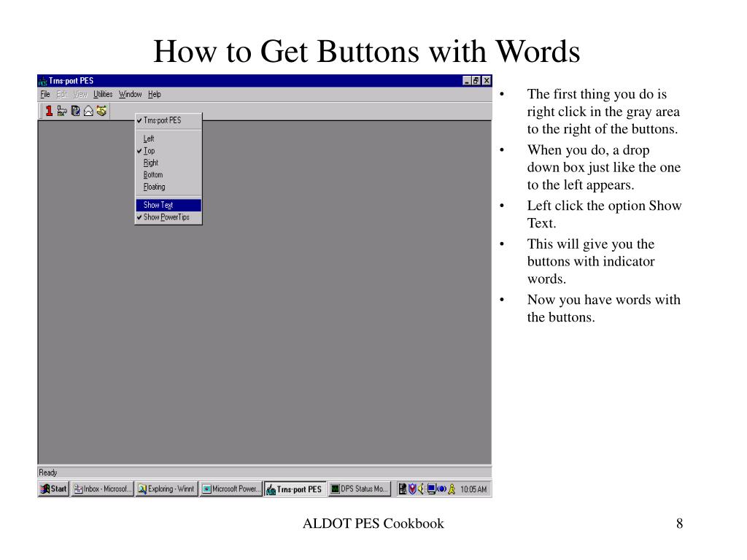Dock the toolbar to the Right
This screenshot has height=560, width=747.
[169, 163]
